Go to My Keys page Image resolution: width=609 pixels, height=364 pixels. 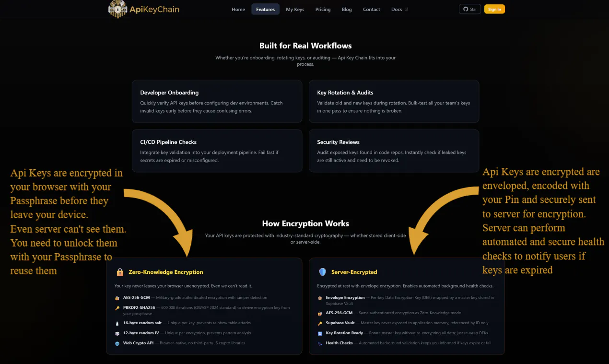pos(295,9)
